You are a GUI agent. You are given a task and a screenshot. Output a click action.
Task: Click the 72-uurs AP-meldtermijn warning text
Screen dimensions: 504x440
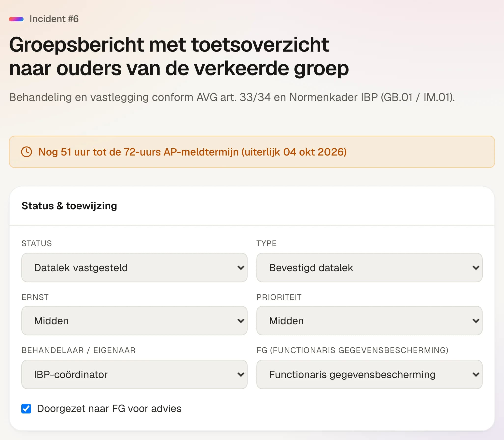tap(193, 152)
